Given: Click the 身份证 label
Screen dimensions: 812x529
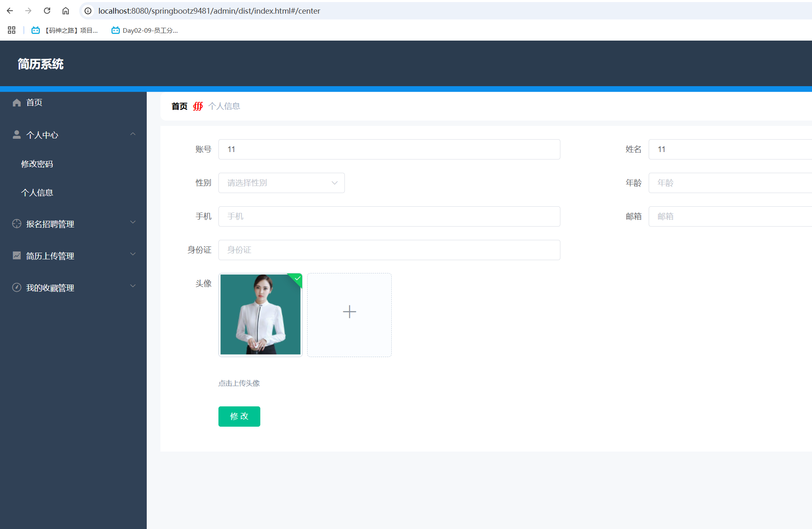Looking at the screenshot, I should 199,250.
